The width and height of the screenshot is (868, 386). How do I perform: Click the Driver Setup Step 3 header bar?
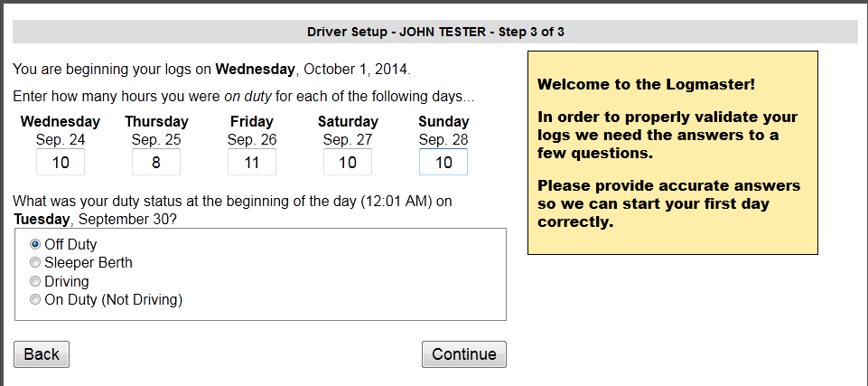pyautogui.click(x=435, y=32)
